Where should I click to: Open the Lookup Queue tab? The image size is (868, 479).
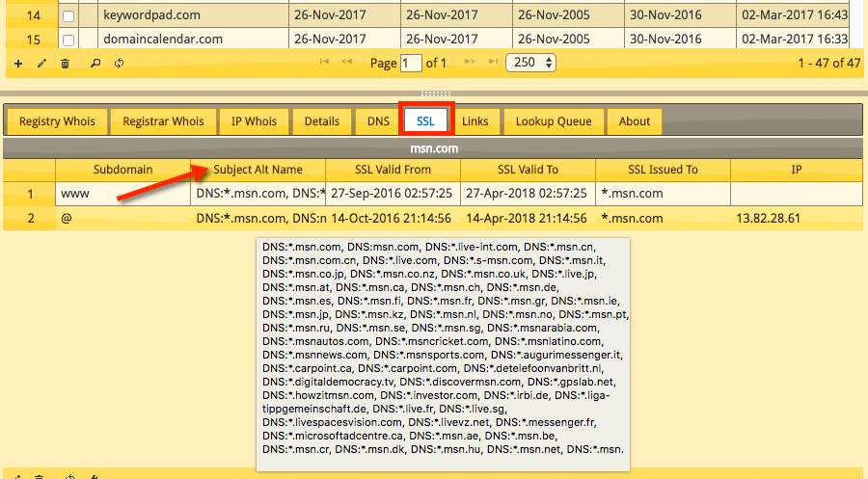554,121
